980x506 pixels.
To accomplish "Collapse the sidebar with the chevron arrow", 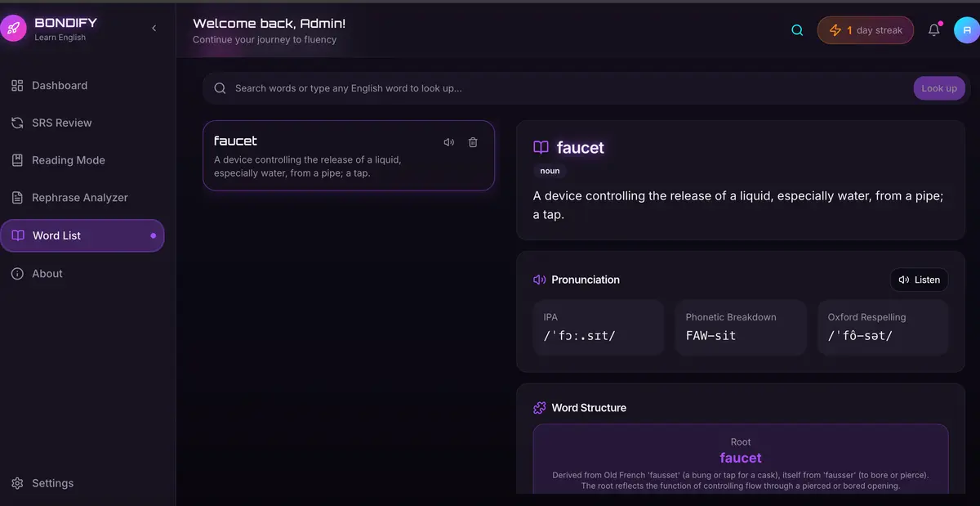I will pos(154,29).
